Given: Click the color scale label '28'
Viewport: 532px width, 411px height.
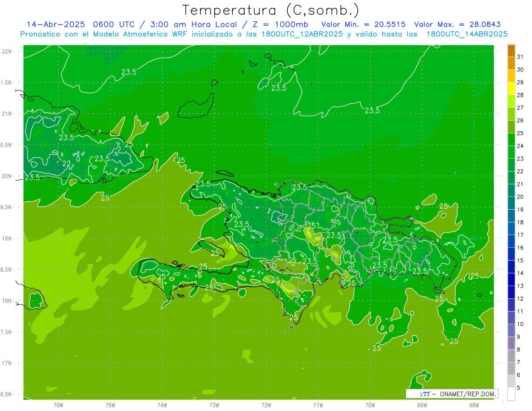Looking at the screenshot, I should pos(520,95).
